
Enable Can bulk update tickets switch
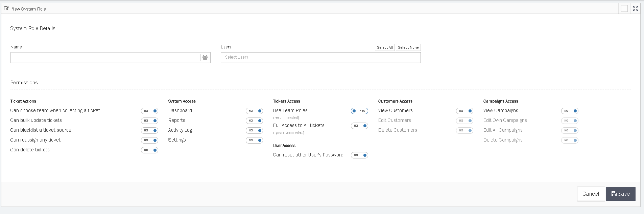coord(149,121)
